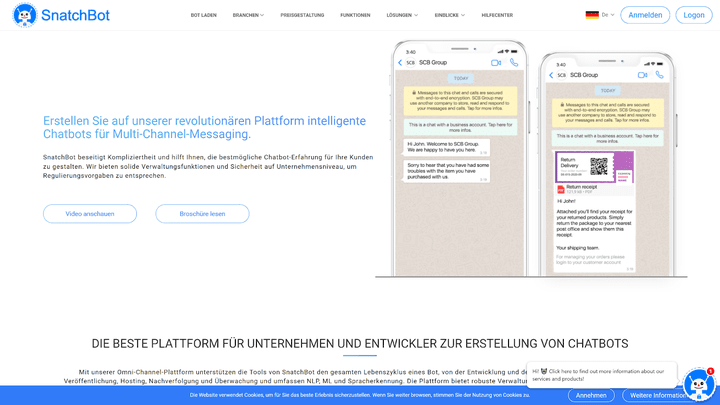Click video call icon in left phone
This screenshot has height=405, width=720.
coord(496,62)
